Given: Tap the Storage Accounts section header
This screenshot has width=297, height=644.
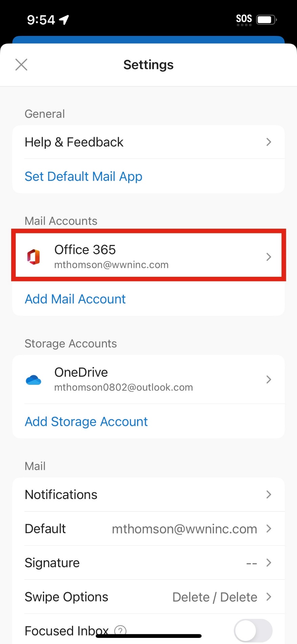Looking at the screenshot, I should [71, 344].
